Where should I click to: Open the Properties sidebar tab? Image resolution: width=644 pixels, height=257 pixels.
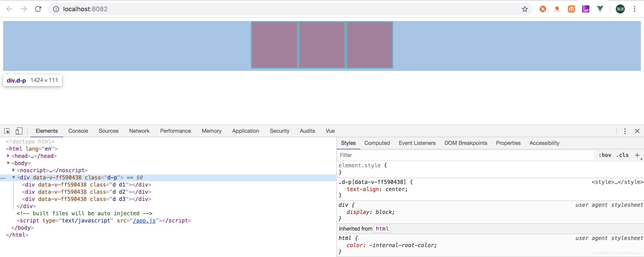pyautogui.click(x=508, y=143)
